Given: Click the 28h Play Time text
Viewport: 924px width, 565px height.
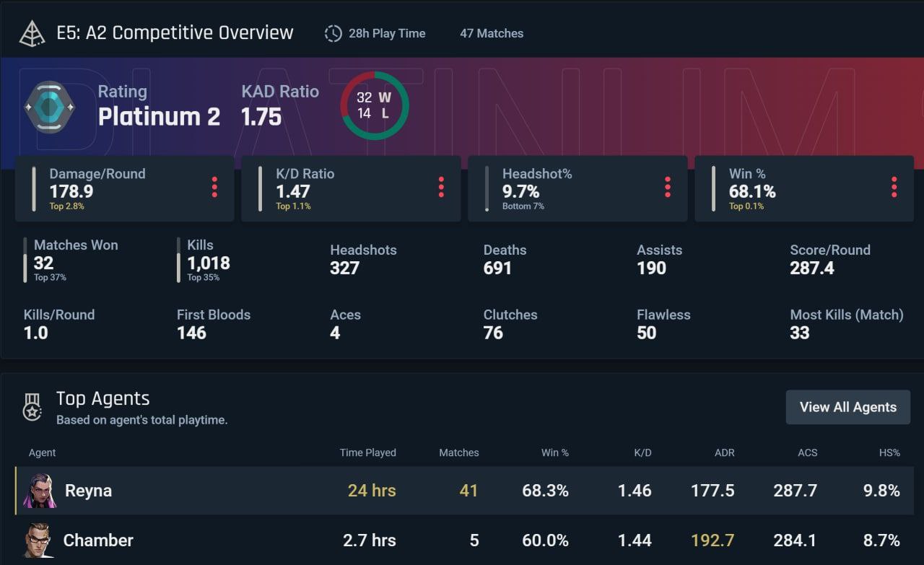Looking at the screenshot, I should coord(387,33).
